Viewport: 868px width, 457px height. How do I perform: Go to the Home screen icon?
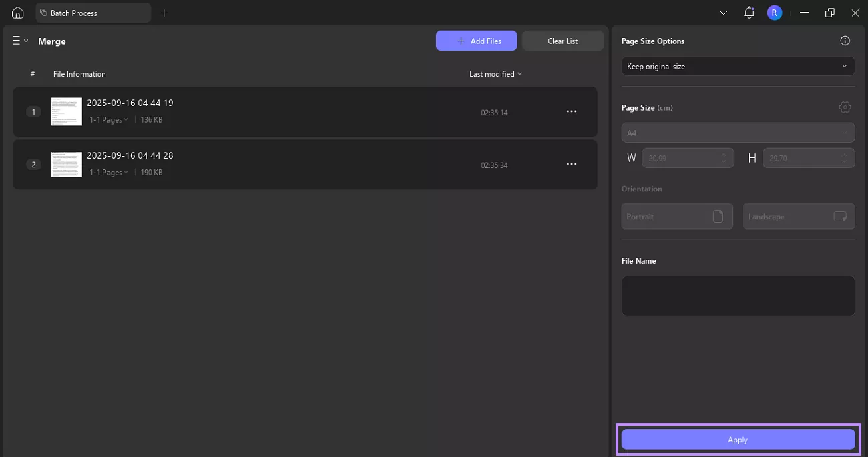(x=18, y=13)
